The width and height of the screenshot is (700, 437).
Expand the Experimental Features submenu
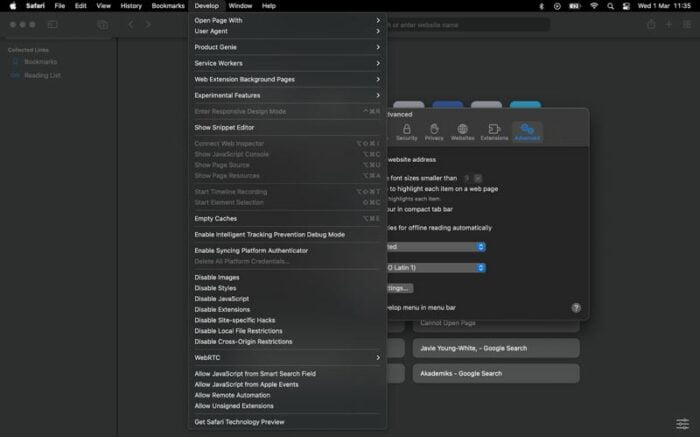287,95
